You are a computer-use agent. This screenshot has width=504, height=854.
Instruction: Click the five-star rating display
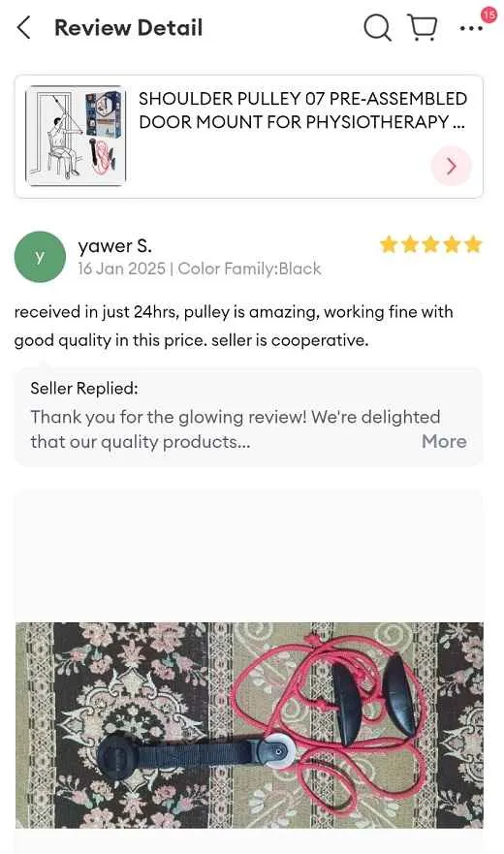431,244
